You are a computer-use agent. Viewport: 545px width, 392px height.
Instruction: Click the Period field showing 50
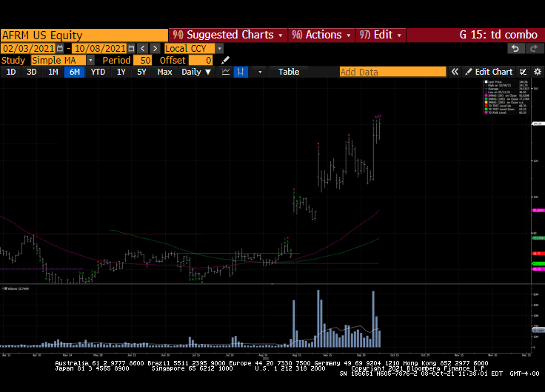point(142,60)
